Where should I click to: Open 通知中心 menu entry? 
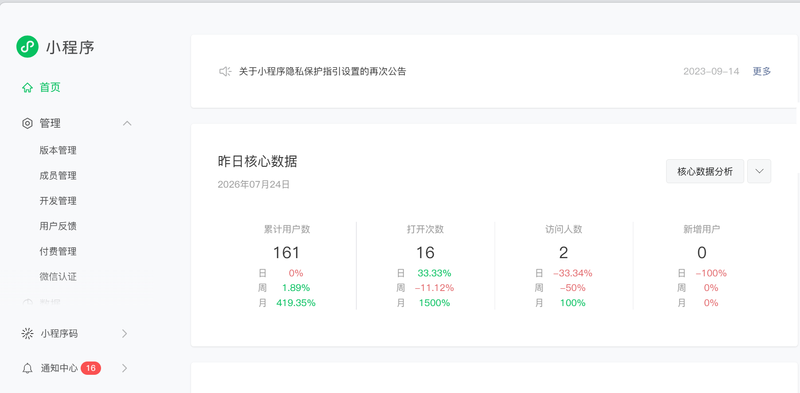tap(59, 368)
